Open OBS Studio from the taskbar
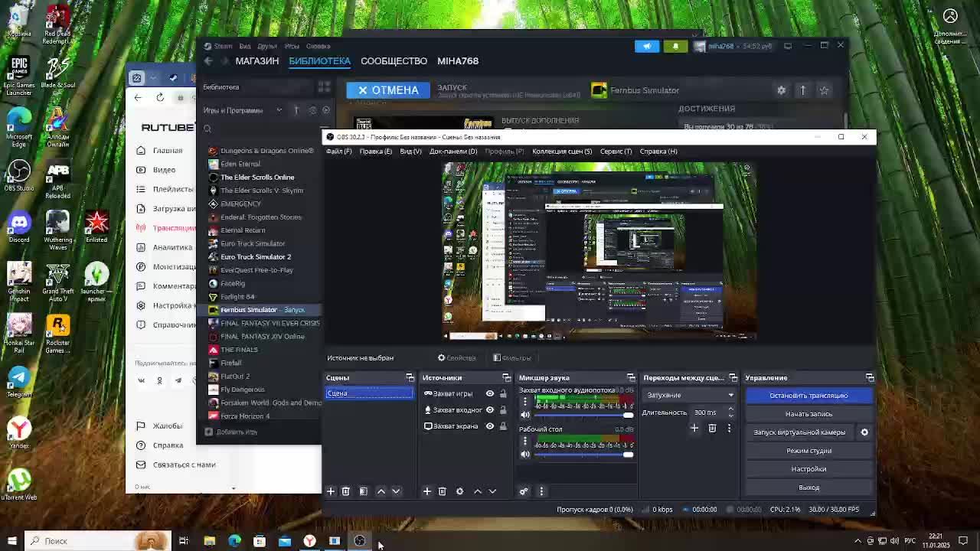This screenshot has width=980, height=551. pyautogui.click(x=360, y=541)
